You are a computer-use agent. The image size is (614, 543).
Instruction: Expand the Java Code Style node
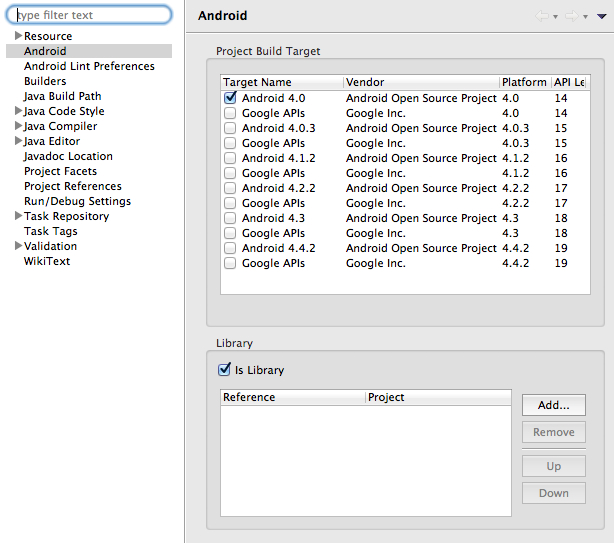pyautogui.click(x=18, y=111)
